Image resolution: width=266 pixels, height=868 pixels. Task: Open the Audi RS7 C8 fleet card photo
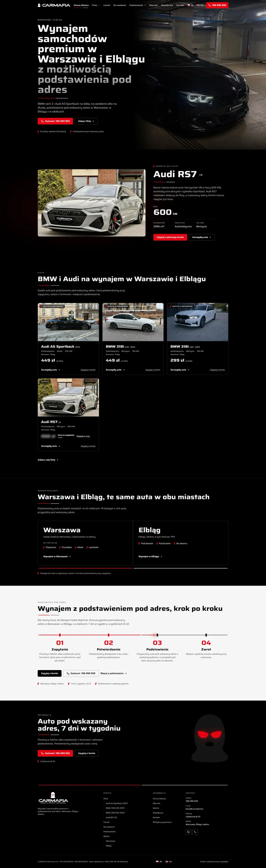pyautogui.click(x=68, y=398)
